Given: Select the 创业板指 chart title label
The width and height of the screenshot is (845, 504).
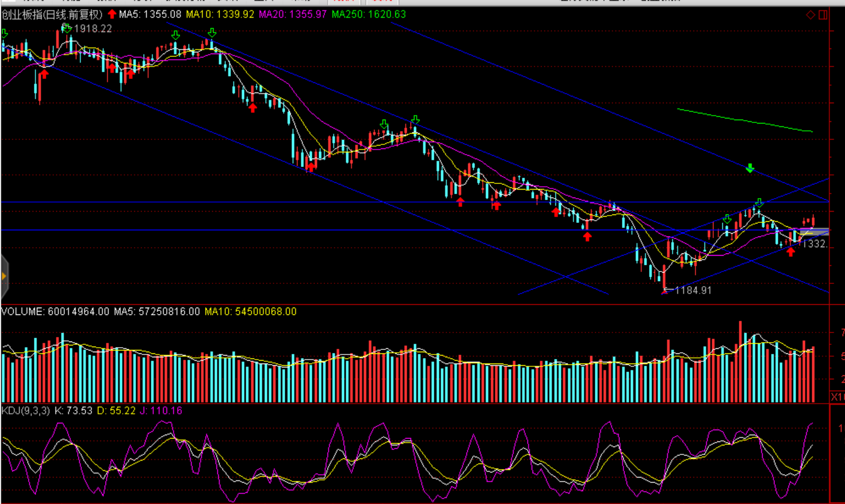Looking at the screenshot, I should coord(52,15).
